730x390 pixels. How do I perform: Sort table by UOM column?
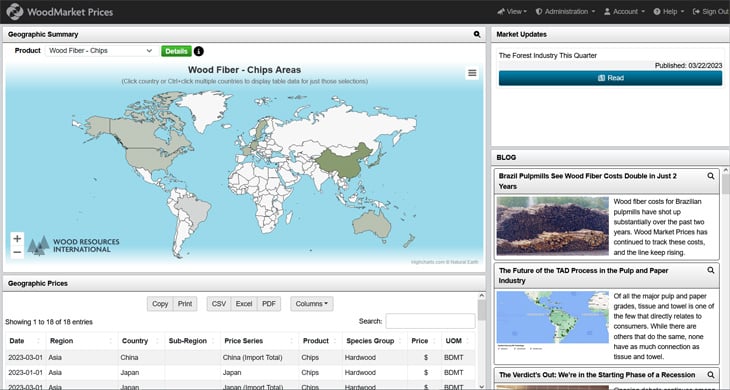tap(458, 341)
